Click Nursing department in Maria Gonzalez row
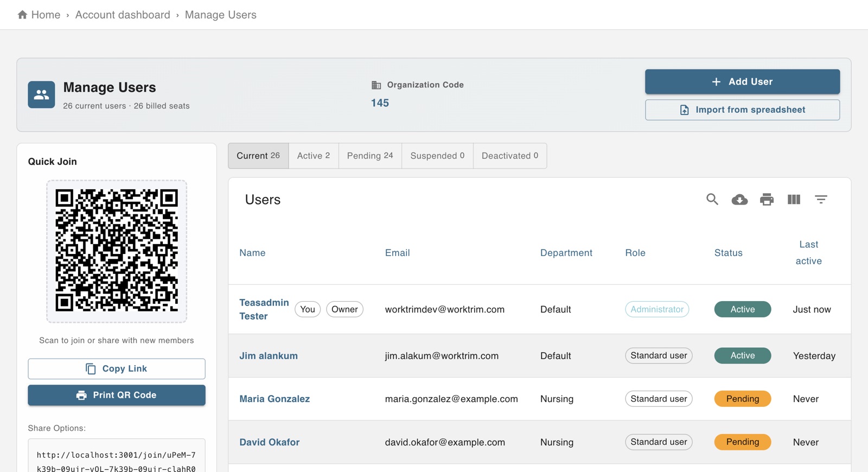The height and width of the screenshot is (472, 868). coord(557,399)
